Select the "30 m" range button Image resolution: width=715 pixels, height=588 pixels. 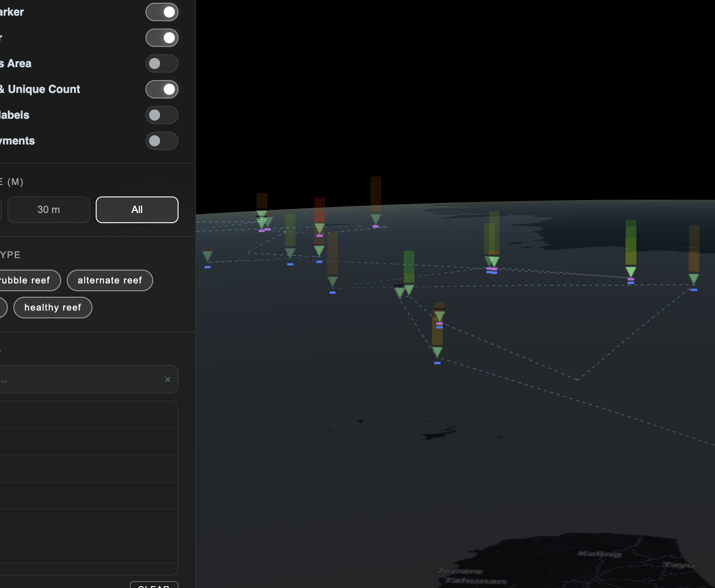click(49, 210)
